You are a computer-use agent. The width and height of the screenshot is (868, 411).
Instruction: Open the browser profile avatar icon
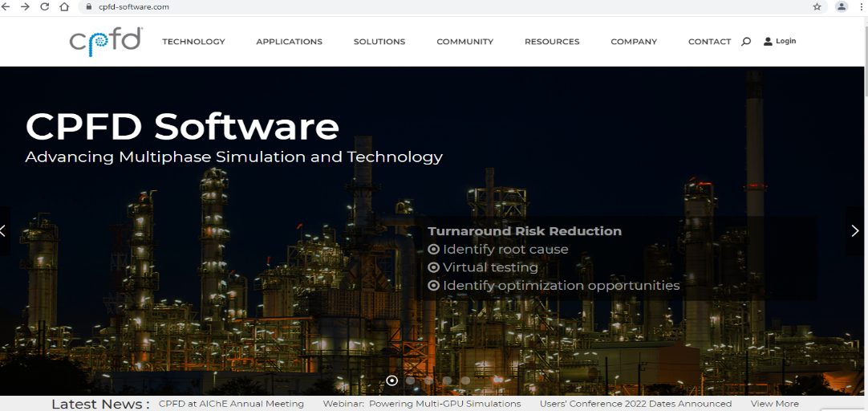841,6
